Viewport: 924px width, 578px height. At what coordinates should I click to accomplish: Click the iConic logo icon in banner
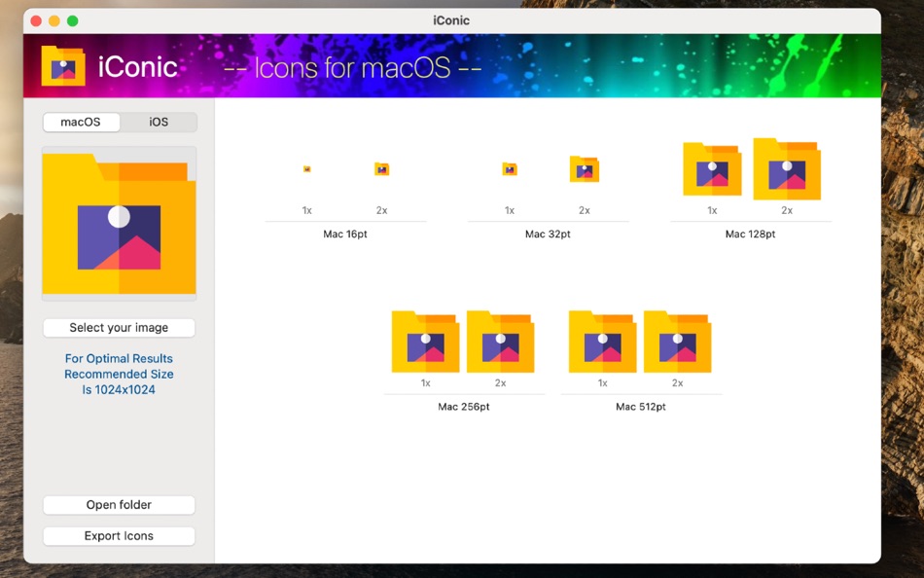[63, 66]
